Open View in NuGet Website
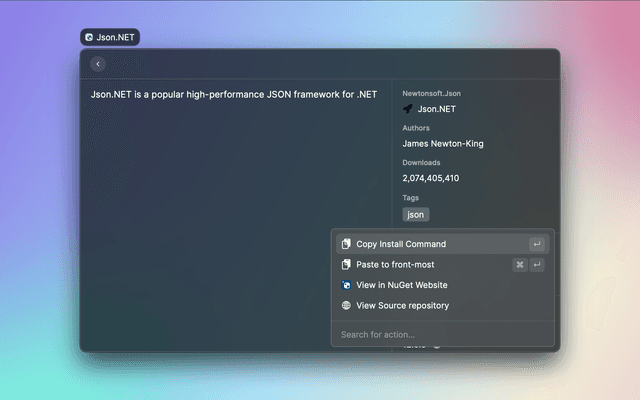Viewport: 640px width, 400px height. (402, 285)
